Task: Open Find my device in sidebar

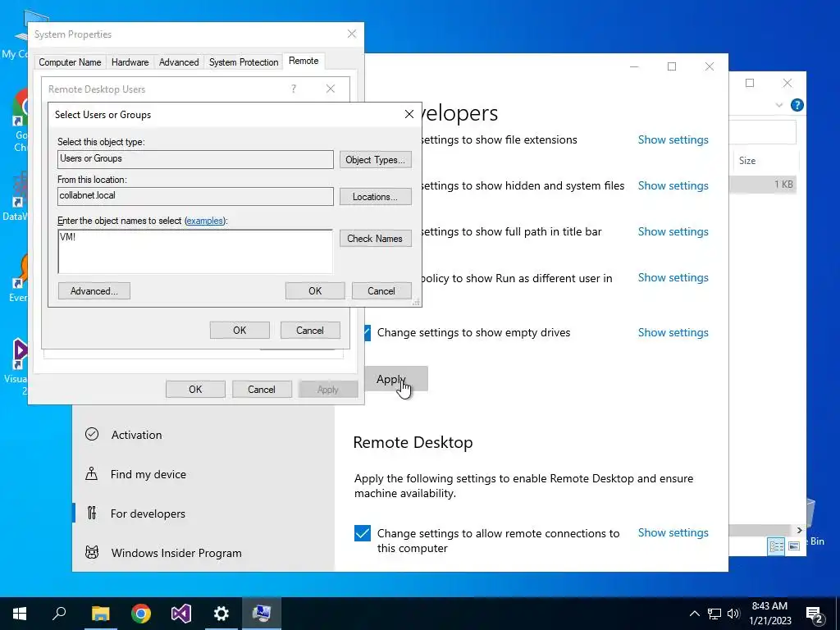Action: tap(148, 475)
